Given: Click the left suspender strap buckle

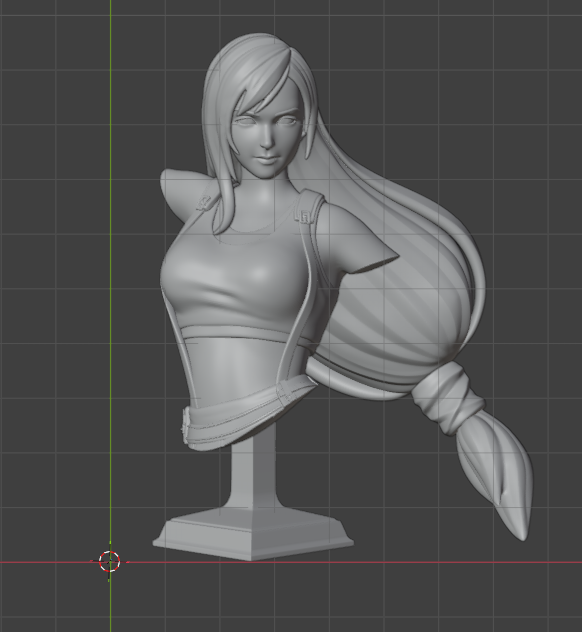Looking at the screenshot, I should [204, 202].
